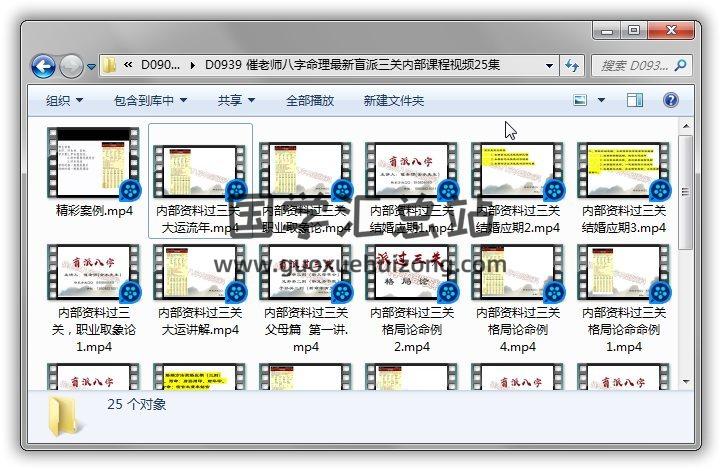This screenshot has width=722, height=471.
Task: Click the 25 个对象 status text
Action: [136, 405]
